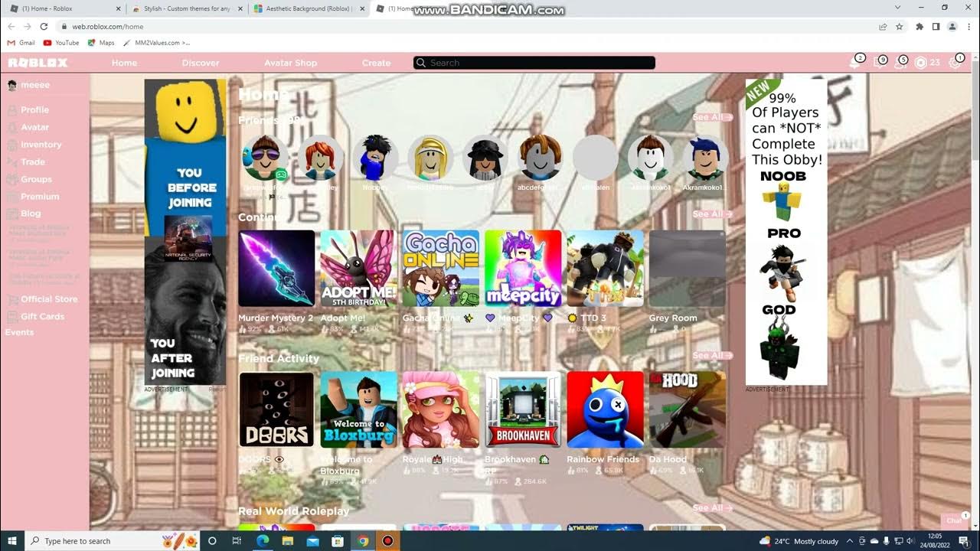Screen dimensions: 980x551
Task: Open the notifications bell icon
Action: coord(854,63)
